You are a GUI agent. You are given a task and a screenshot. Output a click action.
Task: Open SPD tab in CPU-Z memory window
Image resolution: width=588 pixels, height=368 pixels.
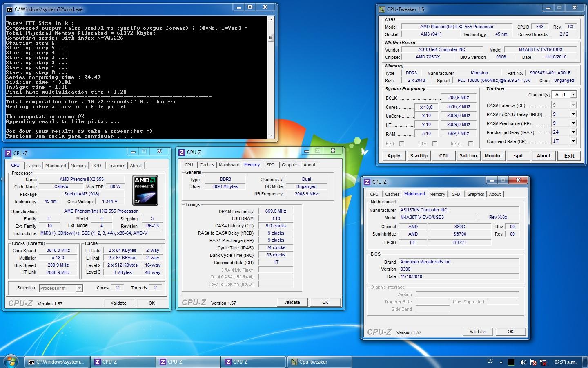point(271,165)
